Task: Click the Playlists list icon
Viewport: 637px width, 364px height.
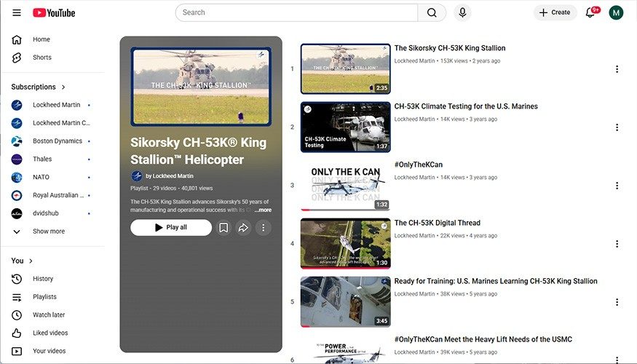Action: coord(17,297)
